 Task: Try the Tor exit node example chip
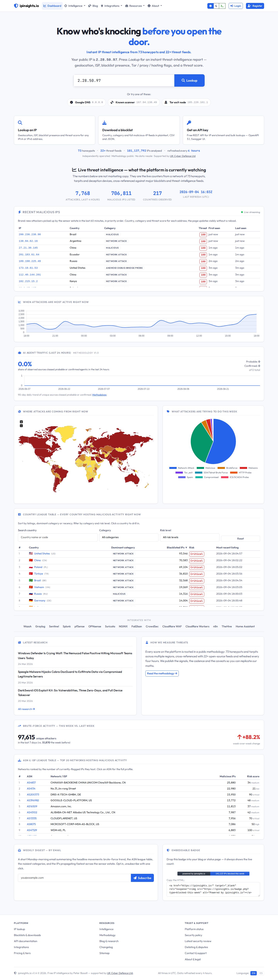[186, 102]
